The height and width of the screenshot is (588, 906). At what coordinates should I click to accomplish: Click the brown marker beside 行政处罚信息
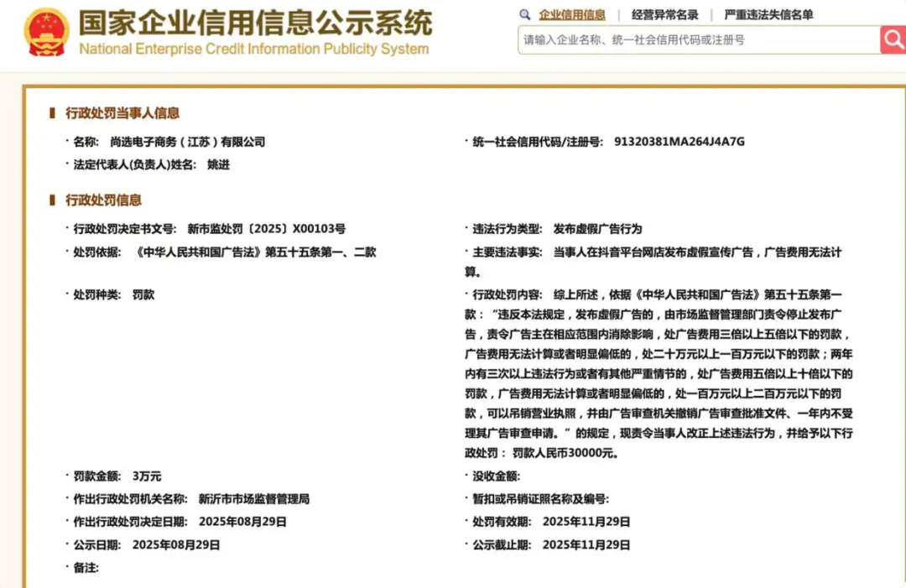(x=53, y=200)
